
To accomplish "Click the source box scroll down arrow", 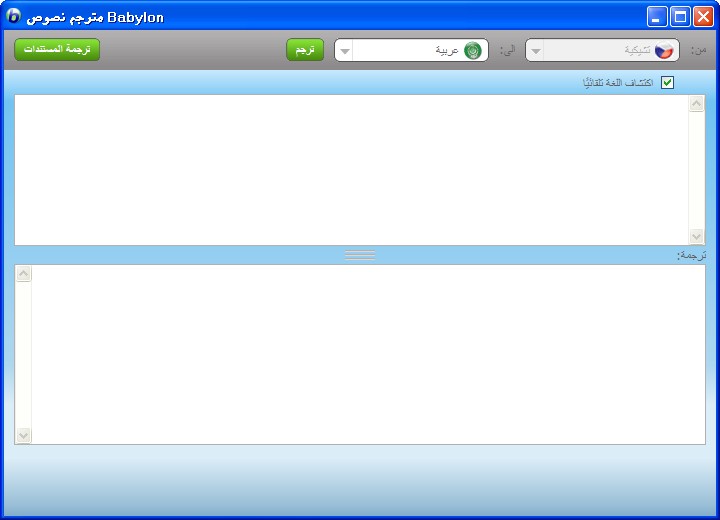I will coord(696,236).
